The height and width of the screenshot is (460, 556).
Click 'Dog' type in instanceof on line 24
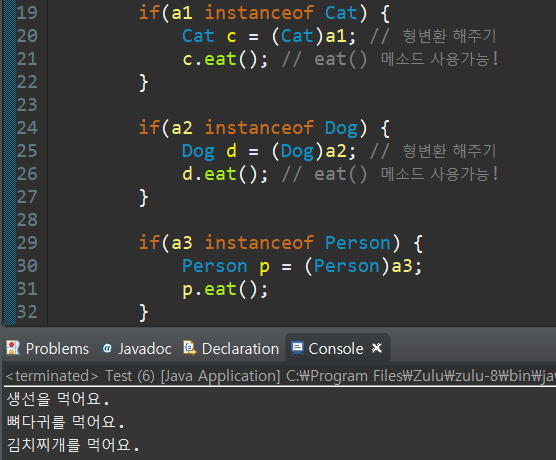(x=341, y=128)
